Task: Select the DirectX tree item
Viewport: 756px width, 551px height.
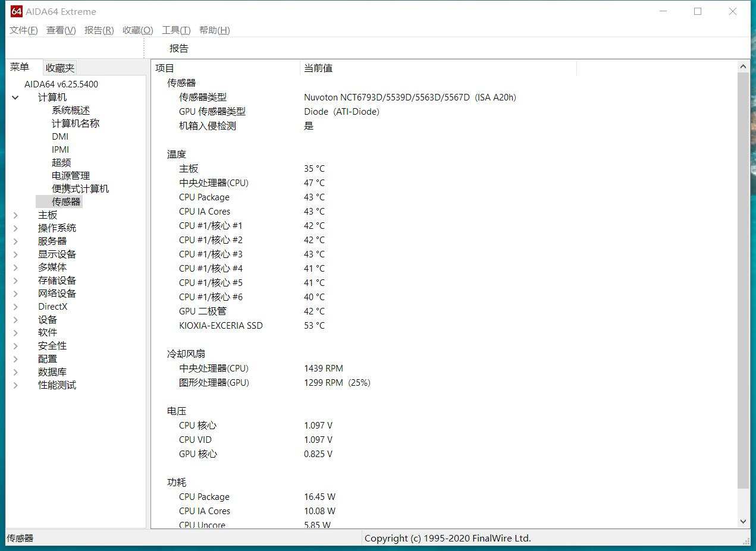Action: (x=52, y=306)
